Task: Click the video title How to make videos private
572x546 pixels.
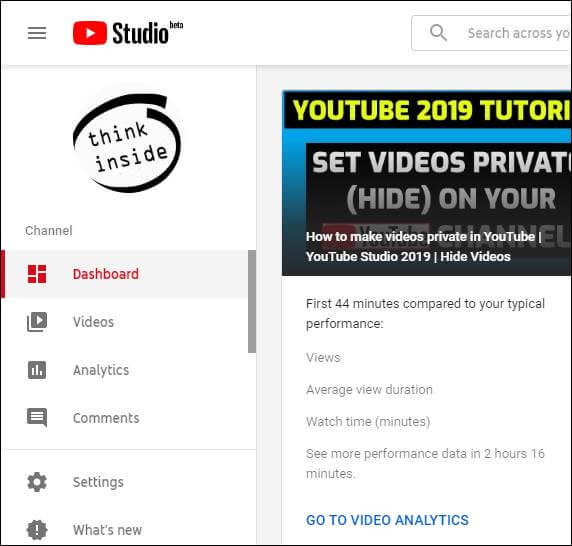Action: 424,247
